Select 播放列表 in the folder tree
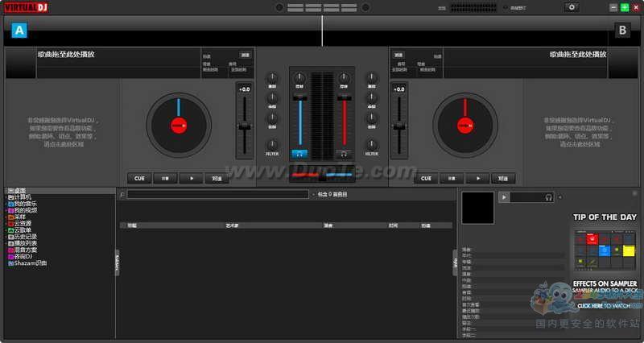This screenshot has height=343, width=644. click(23, 243)
